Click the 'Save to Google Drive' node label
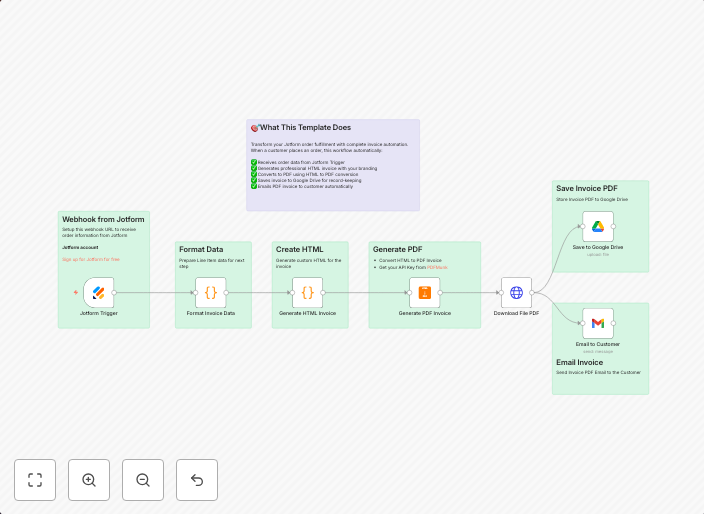Screen dimensions: 704x514 598,247
